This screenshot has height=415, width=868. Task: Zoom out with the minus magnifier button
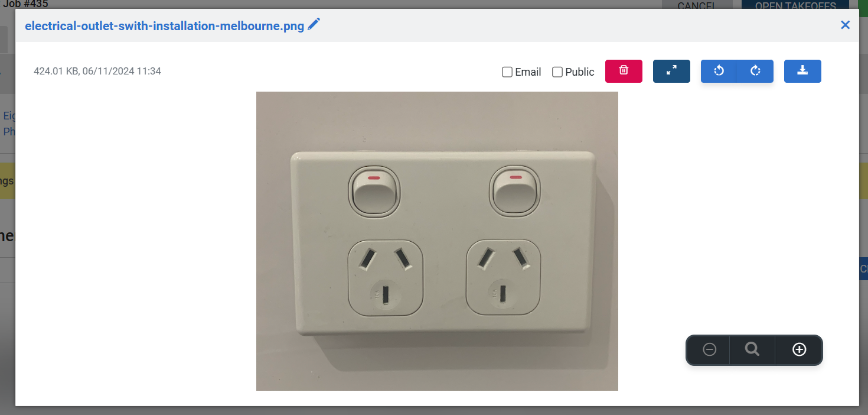coord(709,350)
